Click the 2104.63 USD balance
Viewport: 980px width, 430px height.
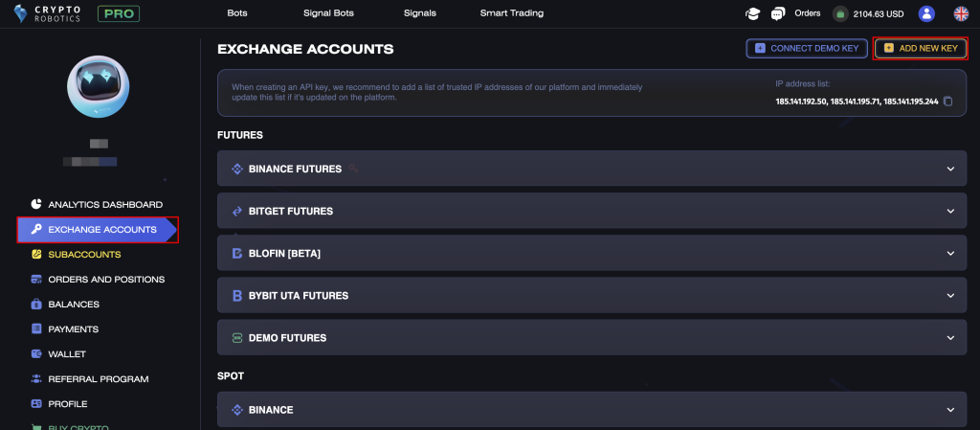click(x=879, y=13)
